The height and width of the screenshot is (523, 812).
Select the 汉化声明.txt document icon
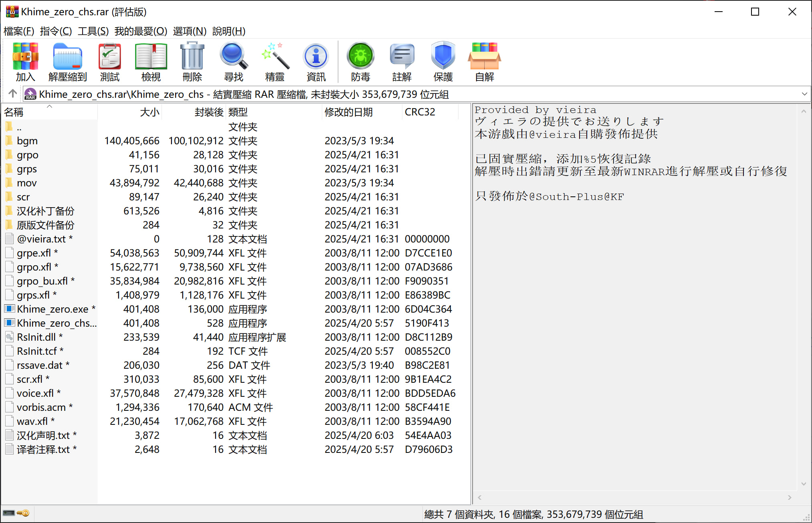point(10,435)
